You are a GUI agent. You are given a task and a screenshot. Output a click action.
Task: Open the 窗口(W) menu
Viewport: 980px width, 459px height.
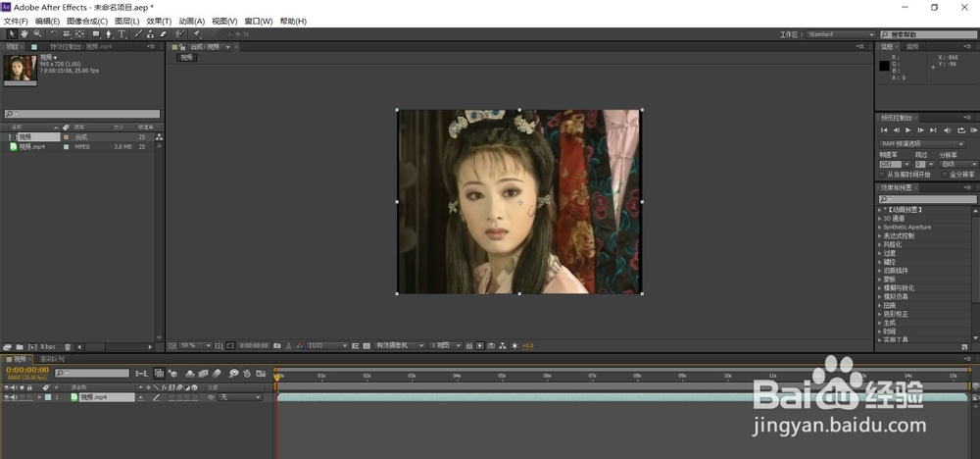pos(258,22)
